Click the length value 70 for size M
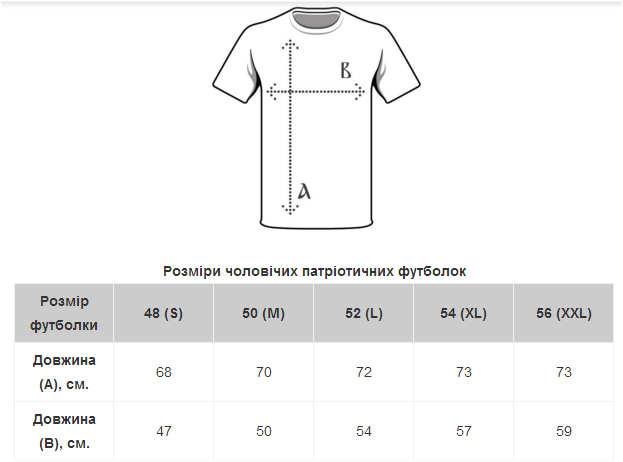This screenshot has height=462, width=623. [x=264, y=372]
